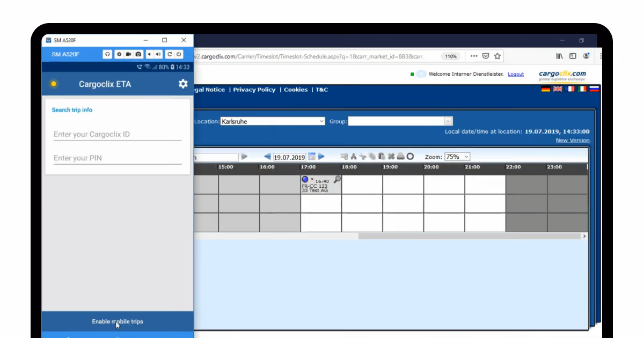Click the cargoclix.com logo
The image size is (644, 338).
[562, 75]
